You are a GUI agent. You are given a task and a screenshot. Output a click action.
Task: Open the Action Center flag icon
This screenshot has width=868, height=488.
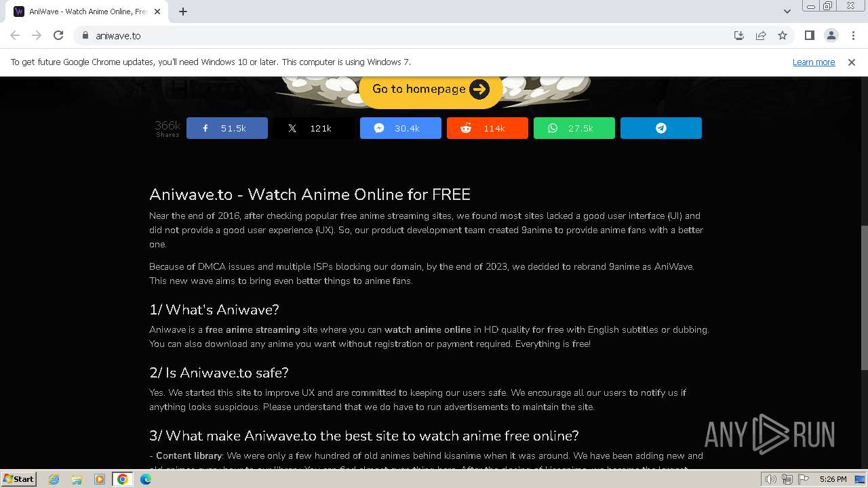(x=804, y=479)
